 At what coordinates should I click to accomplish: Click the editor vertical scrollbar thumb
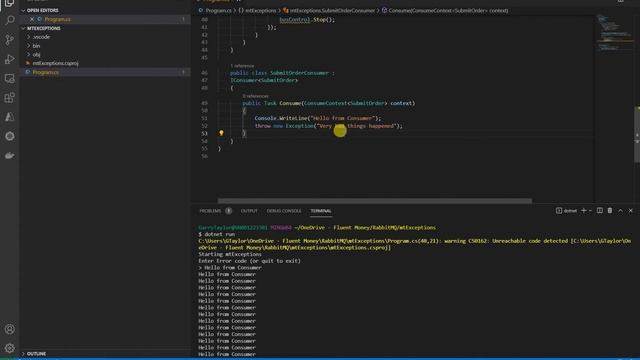pyautogui.click(x=637, y=134)
